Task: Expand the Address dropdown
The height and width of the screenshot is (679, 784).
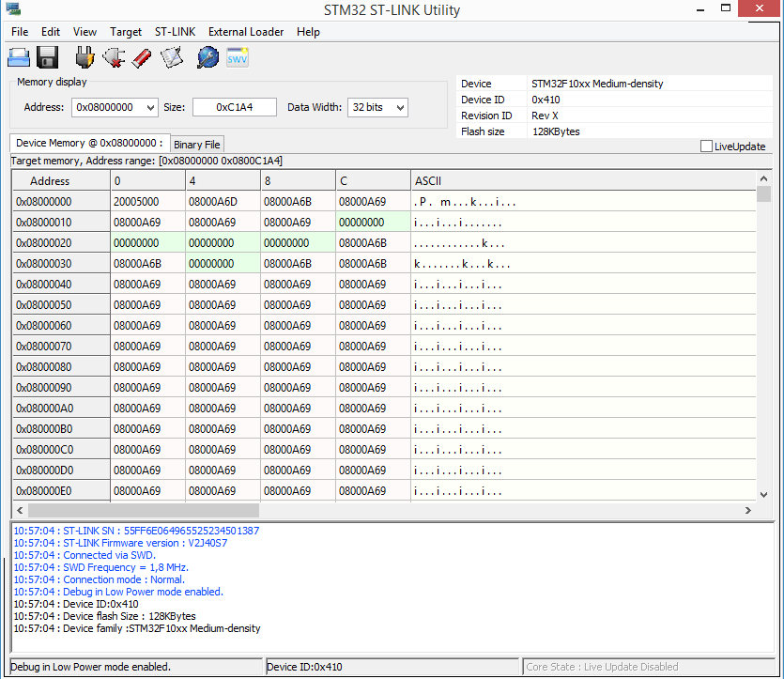Action: [x=151, y=108]
